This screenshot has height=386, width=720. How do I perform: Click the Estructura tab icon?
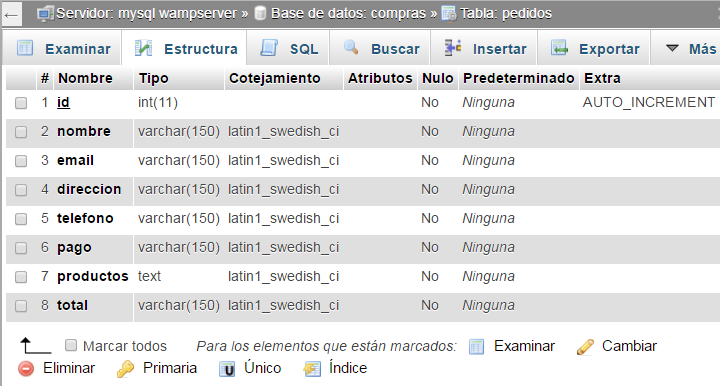143,48
